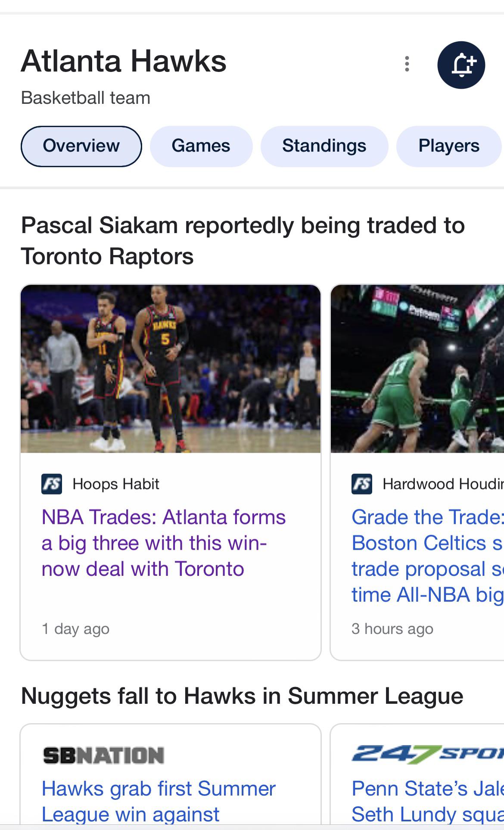Screen dimensions: 504x830
Task: Click the Pascal Siakam trade headline
Action: coord(243,240)
